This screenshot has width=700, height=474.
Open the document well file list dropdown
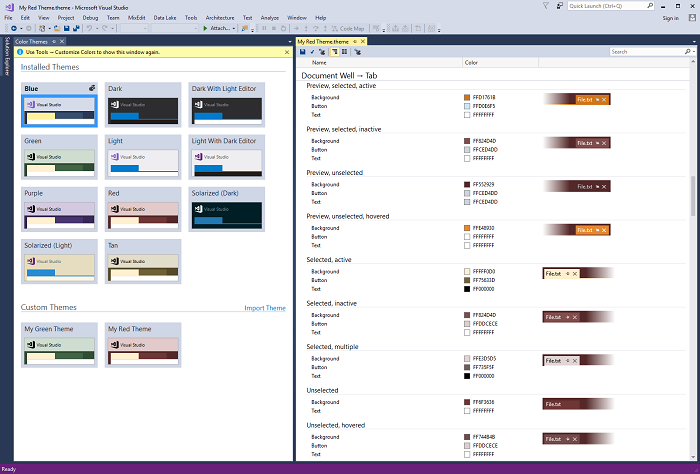[x=694, y=42]
